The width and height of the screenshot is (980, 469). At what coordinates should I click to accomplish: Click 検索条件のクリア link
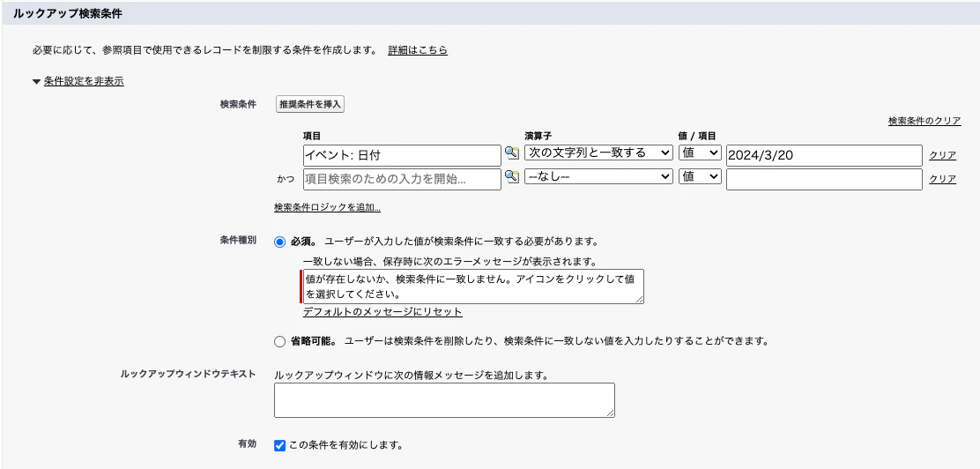(924, 121)
